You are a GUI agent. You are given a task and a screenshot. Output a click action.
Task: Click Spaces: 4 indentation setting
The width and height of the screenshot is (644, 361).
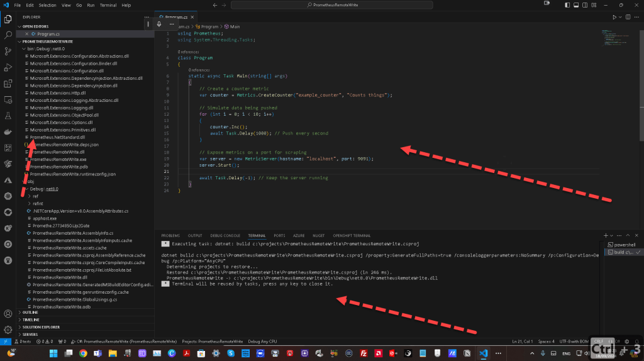coord(547,342)
